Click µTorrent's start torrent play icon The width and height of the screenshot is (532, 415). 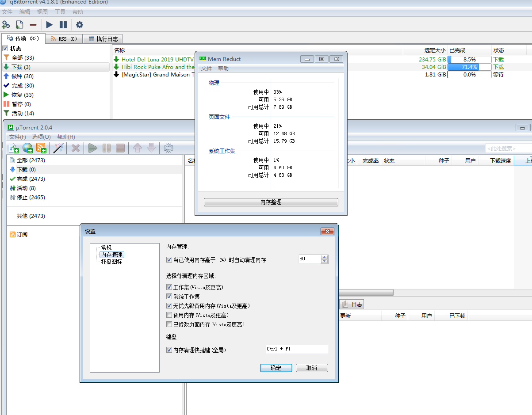pos(93,148)
